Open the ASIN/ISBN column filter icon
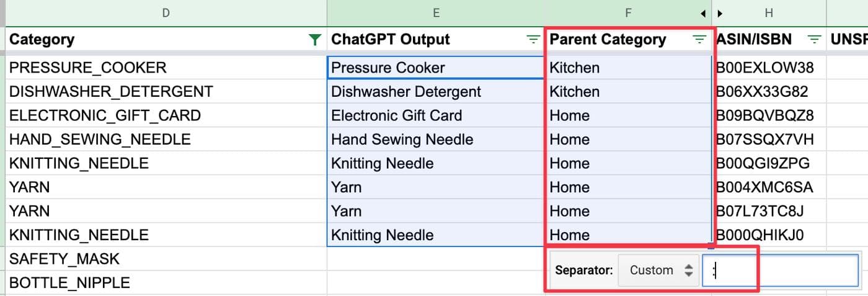The image size is (868, 296). click(815, 40)
